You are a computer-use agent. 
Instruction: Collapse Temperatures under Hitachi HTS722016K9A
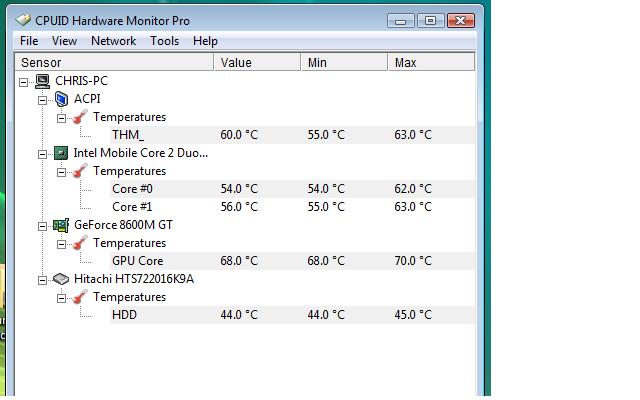pos(61,298)
